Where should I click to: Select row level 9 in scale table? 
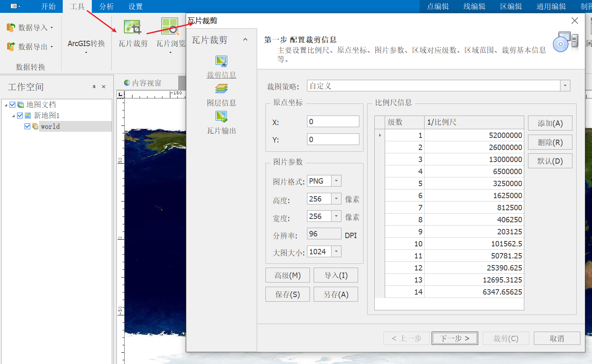tap(405, 231)
